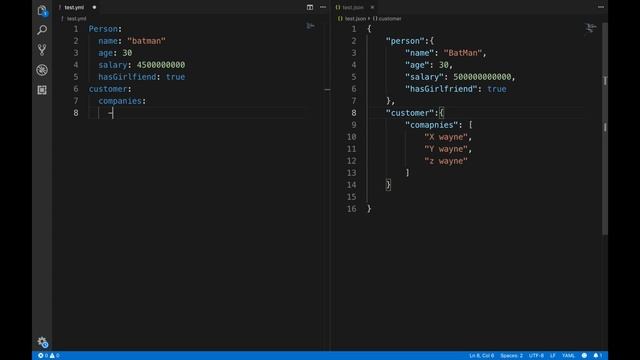Click "hasGirlfriend": true in JSON editor
Screen dimensions: 640x360
tap(456, 89)
